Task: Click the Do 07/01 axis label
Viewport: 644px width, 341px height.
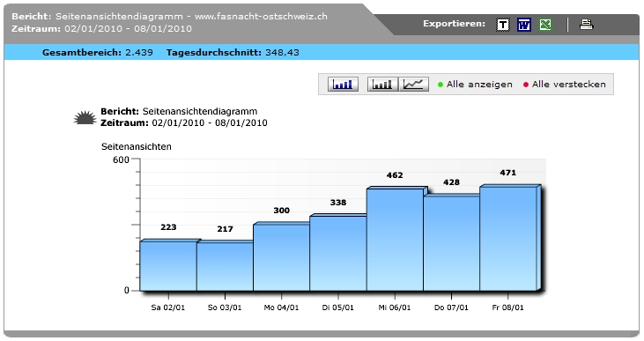Action: 451,308
